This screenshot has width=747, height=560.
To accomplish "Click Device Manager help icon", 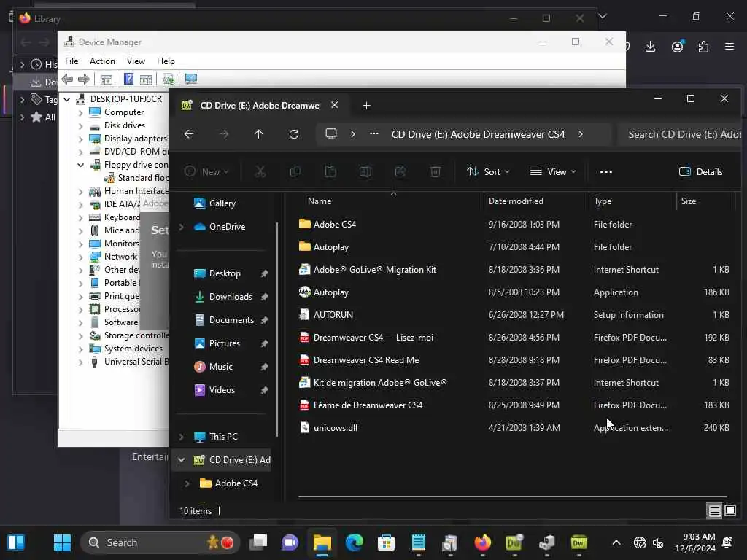I will [x=128, y=79].
